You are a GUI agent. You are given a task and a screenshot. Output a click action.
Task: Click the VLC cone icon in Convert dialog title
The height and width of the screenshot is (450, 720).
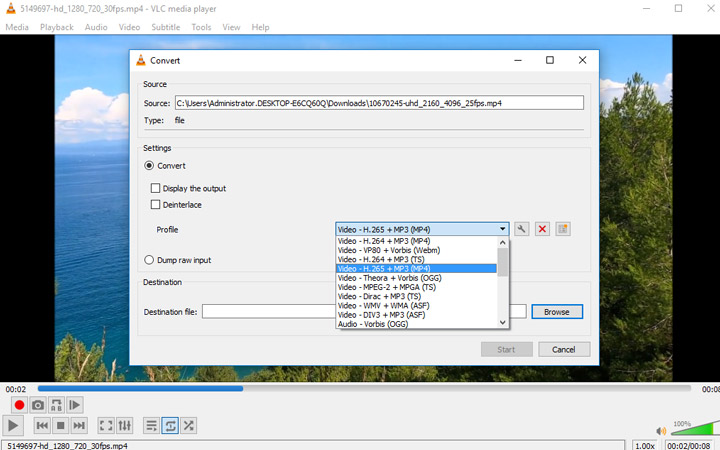141,60
